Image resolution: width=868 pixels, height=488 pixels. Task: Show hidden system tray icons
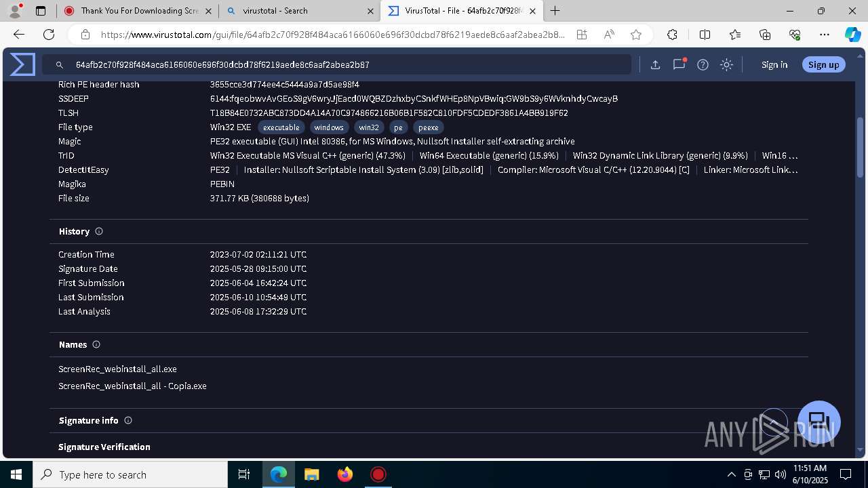click(731, 474)
